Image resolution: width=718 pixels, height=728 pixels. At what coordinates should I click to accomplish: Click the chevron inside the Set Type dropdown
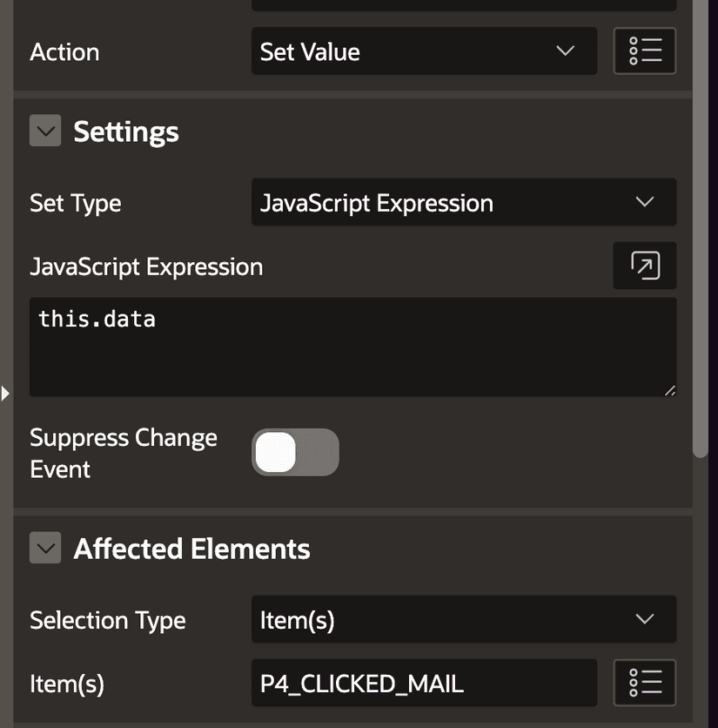click(x=645, y=201)
